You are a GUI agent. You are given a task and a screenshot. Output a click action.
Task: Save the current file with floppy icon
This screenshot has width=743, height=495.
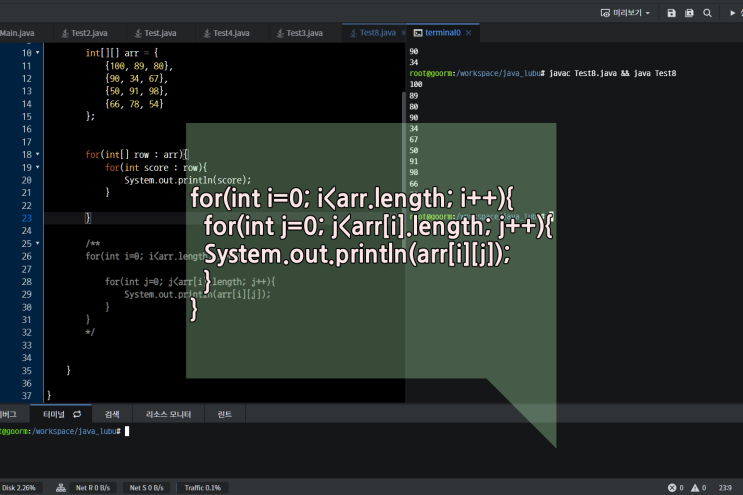coord(671,13)
